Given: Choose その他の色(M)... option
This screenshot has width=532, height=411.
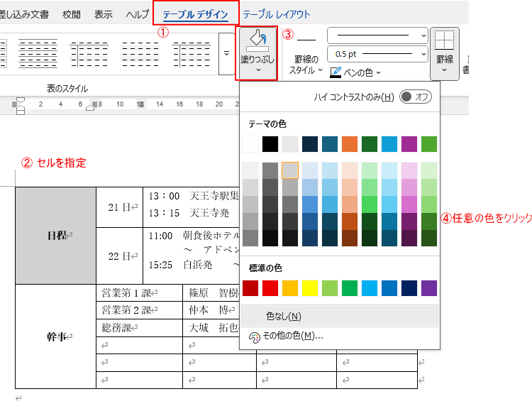Looking at the screenshot, I should pos(340,336).
